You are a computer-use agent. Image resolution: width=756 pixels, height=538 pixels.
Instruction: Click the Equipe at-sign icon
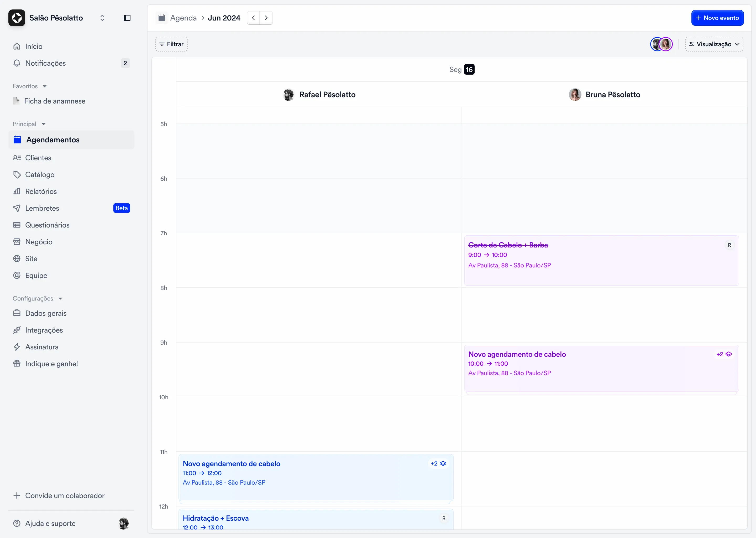pyautogui.click(x=17, y=276)
